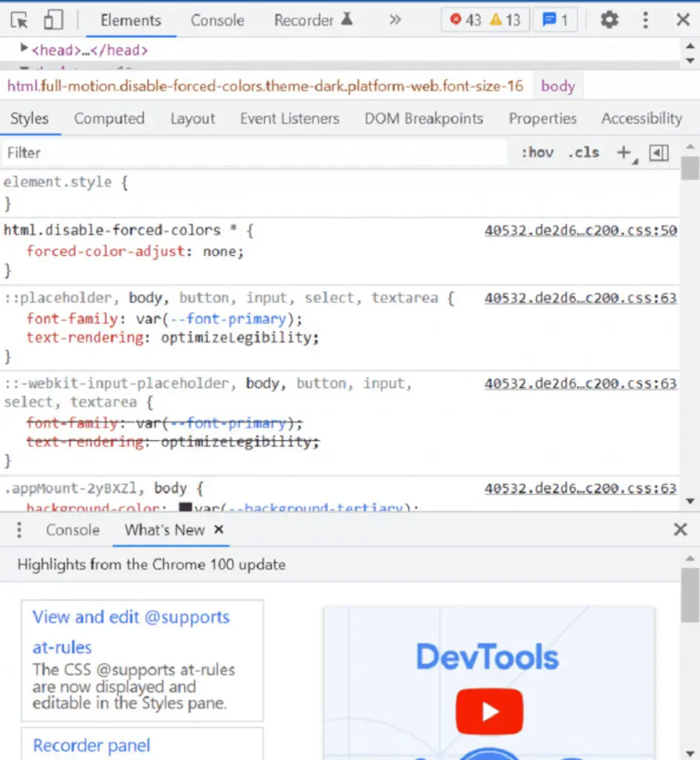The height and width of the screenshot is (760, 700).
Task: Click the struck-through text-rendering declaration
Action: point(172,442)
